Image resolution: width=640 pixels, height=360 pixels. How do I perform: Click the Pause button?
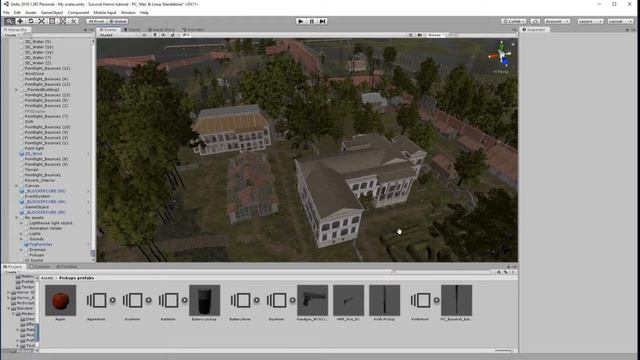[x=312, y=21]
